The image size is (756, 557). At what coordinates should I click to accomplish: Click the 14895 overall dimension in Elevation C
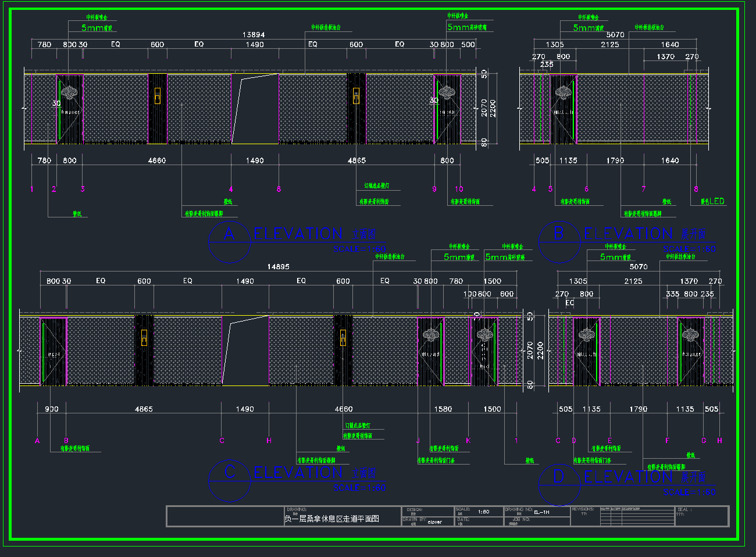pyautogui.click(x=278, y=267)
